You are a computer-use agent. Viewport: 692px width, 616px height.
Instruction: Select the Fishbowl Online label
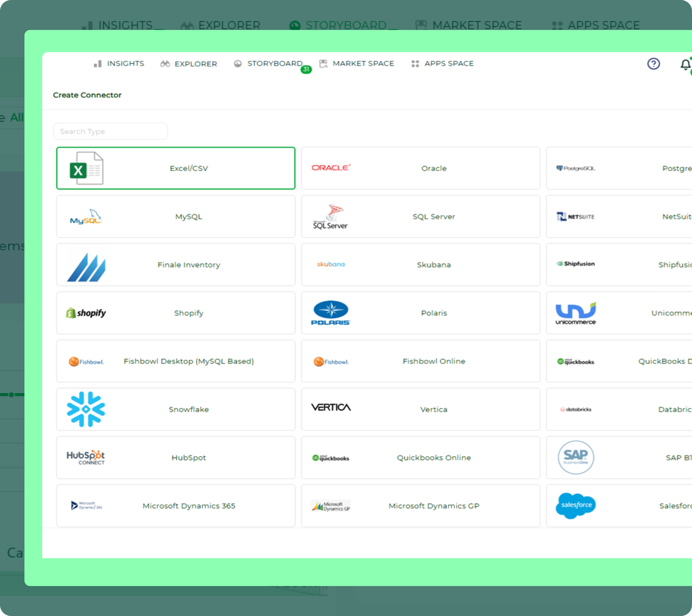[x=434, y=361]
